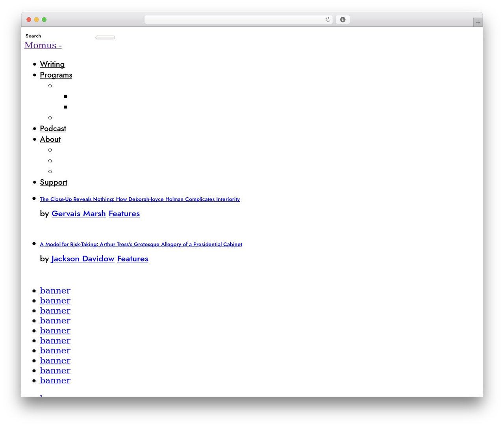Click the Search label text
The width and height of the screenshot is (504, 427).
point(33,36)
